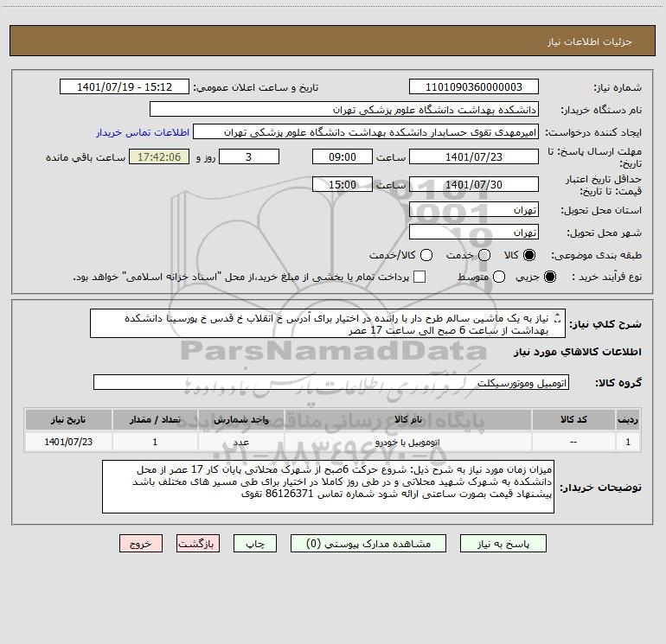This screenshot has height=644, width=666.
Task: Click the مشاهده مدارک پیوستی (0) button
Action: [368, 544]
